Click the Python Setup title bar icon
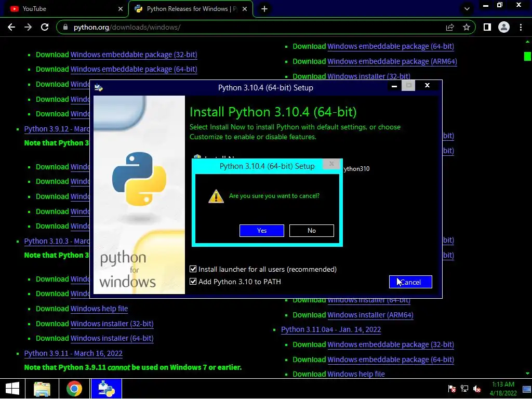This screenshot has height=399, width=532. click(98, 87)
